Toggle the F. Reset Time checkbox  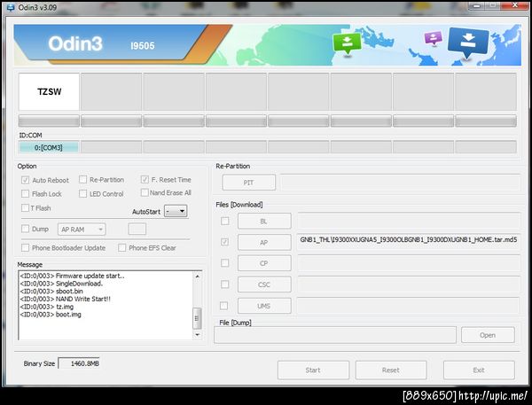pyautogui.click(x=145, y=179)
